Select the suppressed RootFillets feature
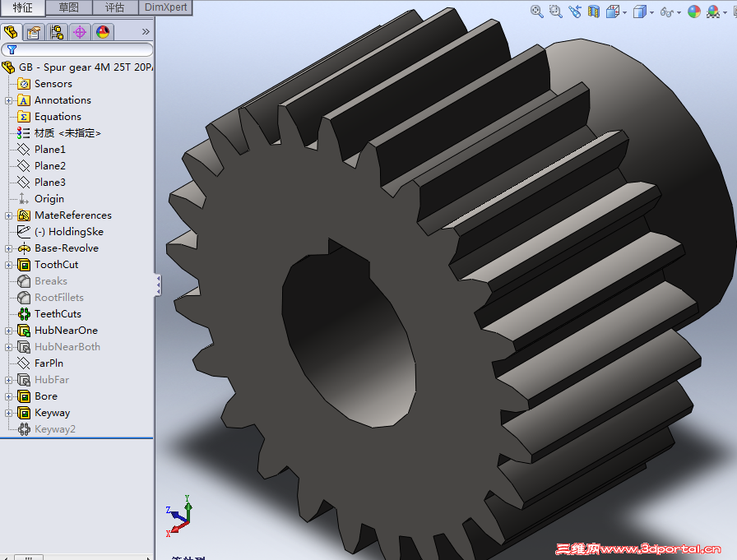The height and width of the screenshot is (560, 737). click(50, 298)
